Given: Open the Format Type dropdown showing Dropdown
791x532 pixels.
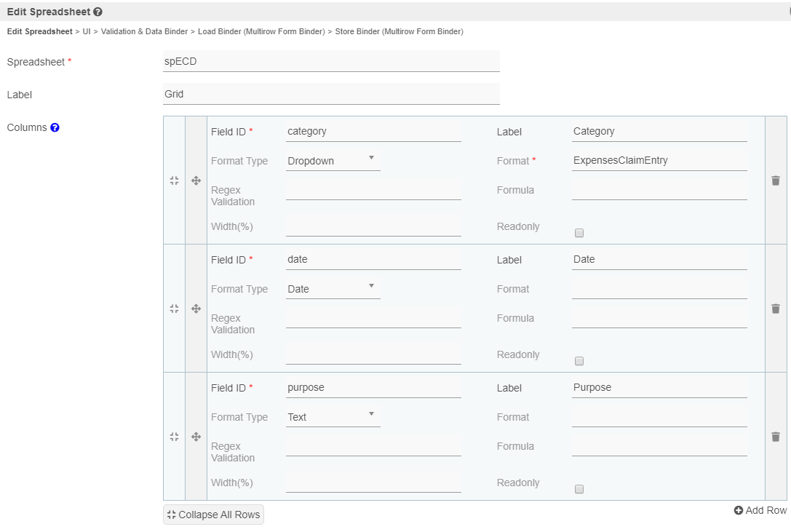Looking at the screenshot, I should (x=333, y=161).
